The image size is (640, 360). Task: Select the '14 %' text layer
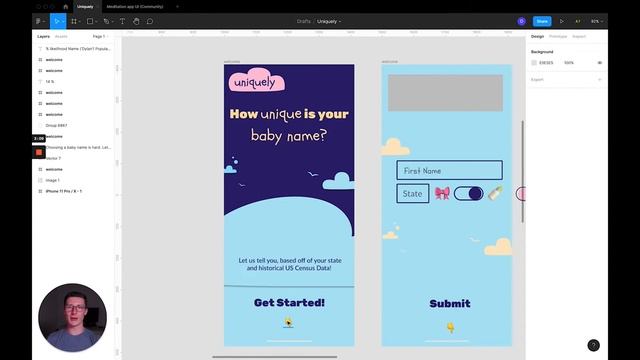[x=50, y=82]
